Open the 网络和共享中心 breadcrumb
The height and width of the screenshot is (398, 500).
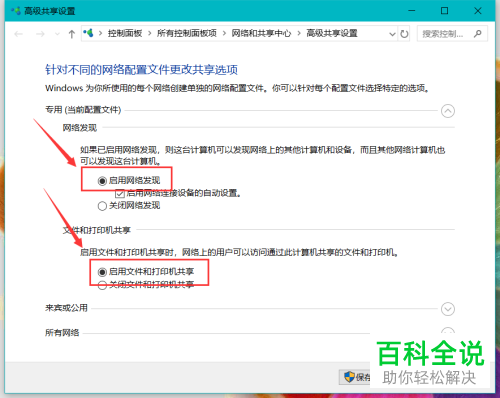[x=261, y=33]
